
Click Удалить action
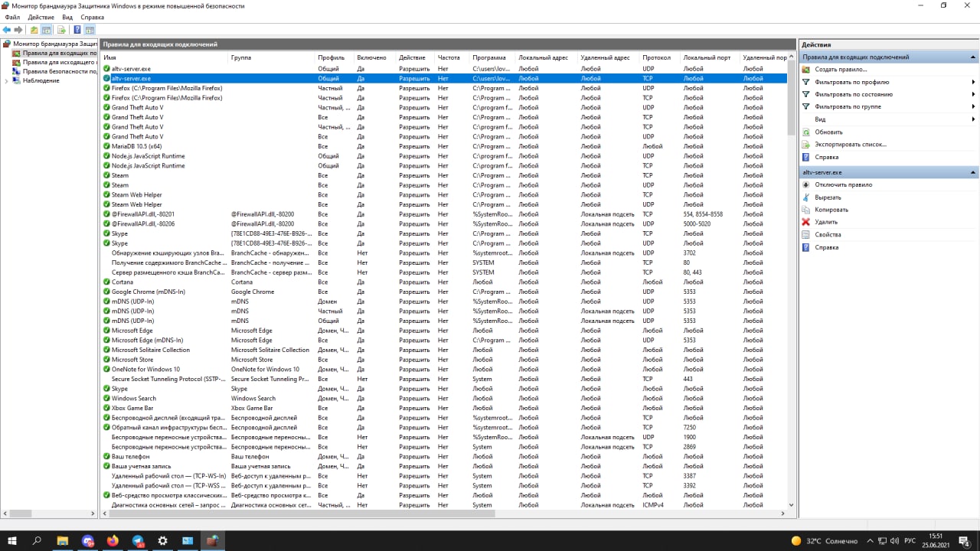click(x=826, y=222)
